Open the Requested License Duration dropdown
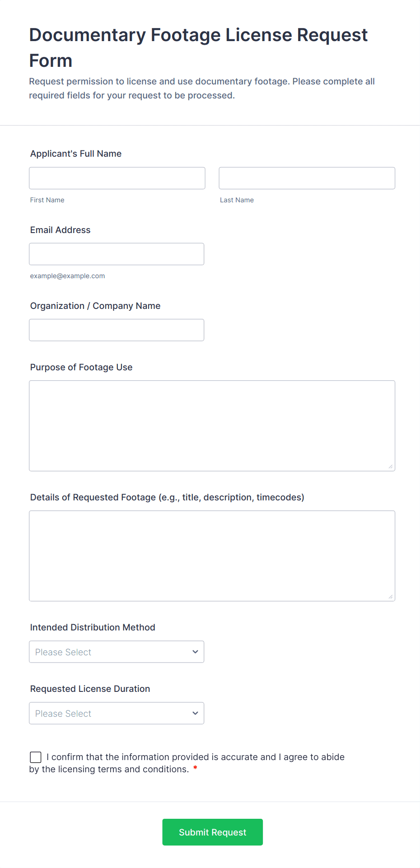This screenshot has height=868, width=420. [117, 713]
